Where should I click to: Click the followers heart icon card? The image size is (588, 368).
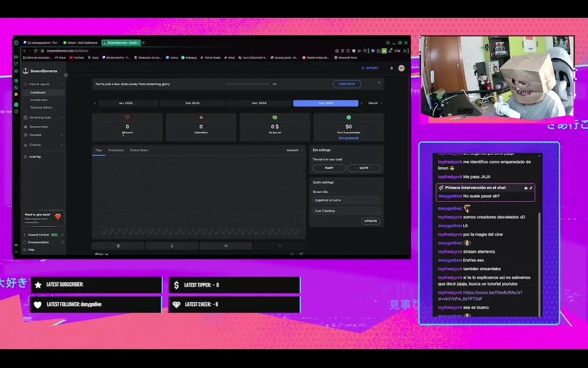[127, 127]
